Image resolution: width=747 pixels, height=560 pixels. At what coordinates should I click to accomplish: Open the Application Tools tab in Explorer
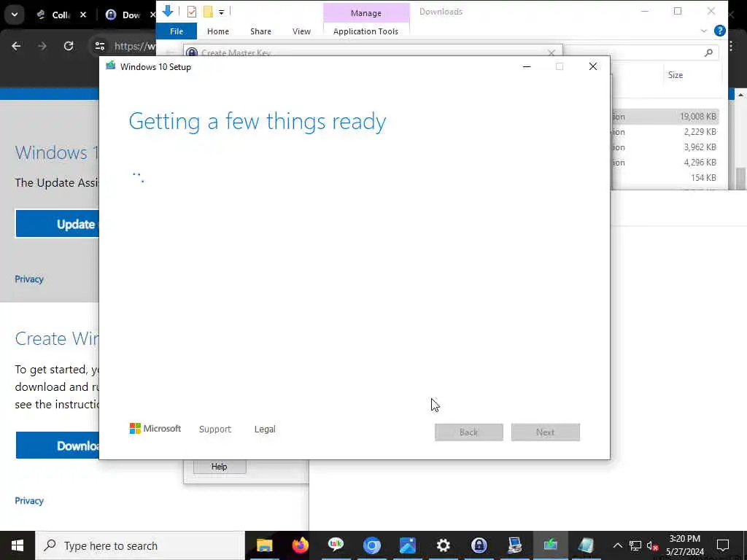[365, 31]
